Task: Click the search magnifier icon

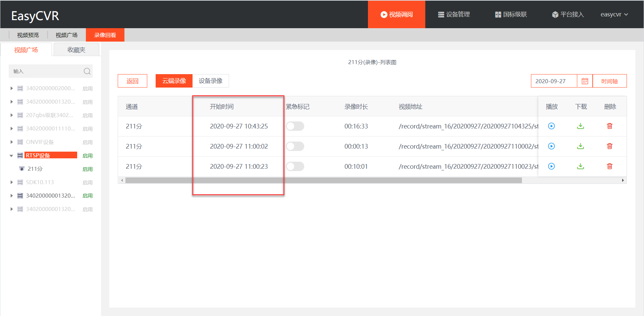Action: coord(87,71)
